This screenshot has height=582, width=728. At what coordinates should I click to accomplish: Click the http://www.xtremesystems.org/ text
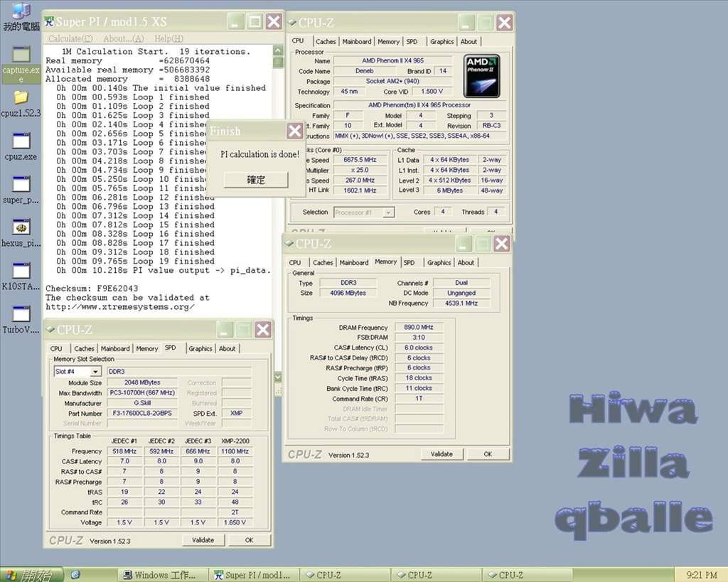119,307
